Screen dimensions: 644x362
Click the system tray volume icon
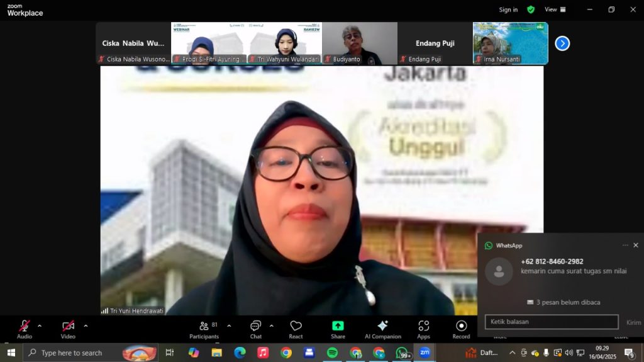click(x=569, y=353)
